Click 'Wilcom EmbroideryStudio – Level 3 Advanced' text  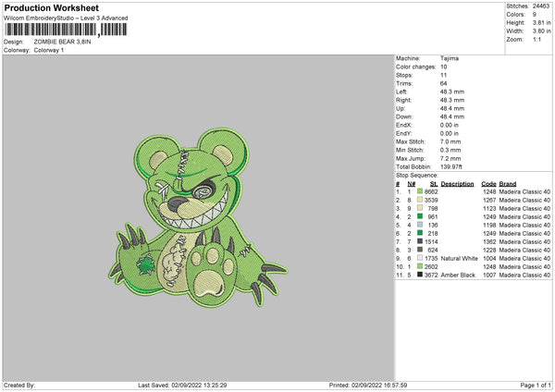[x=66, y=18]
